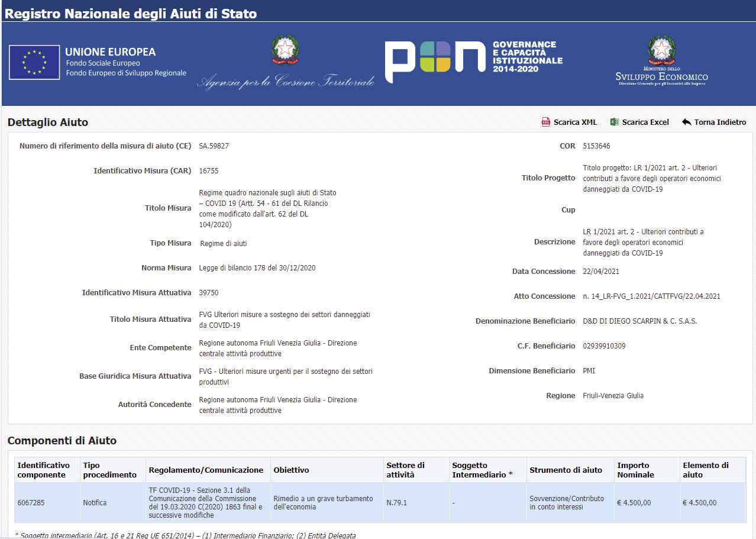Click the Autorità Concedente value text
The image size is (756, 539).
[x=278, y=405]
